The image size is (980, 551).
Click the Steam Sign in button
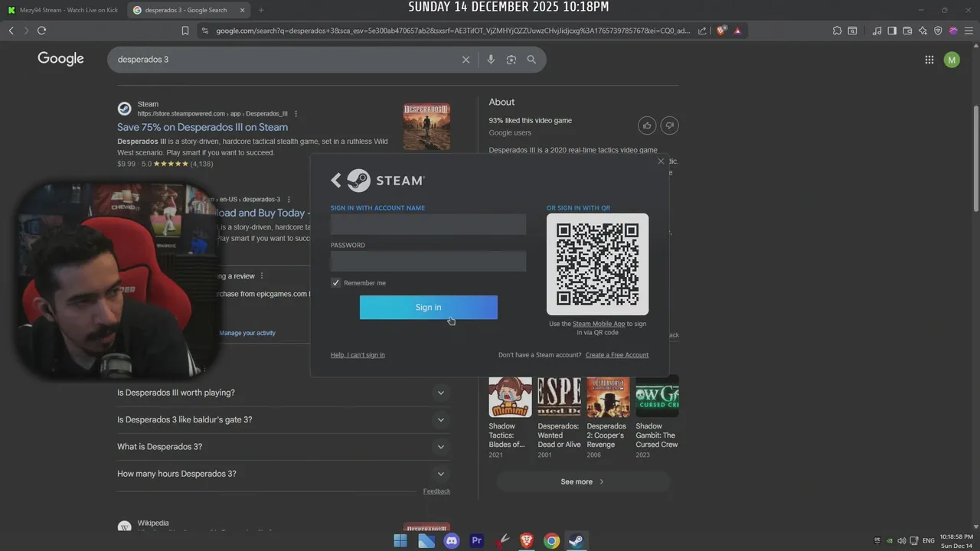click(x=428, y=308)
